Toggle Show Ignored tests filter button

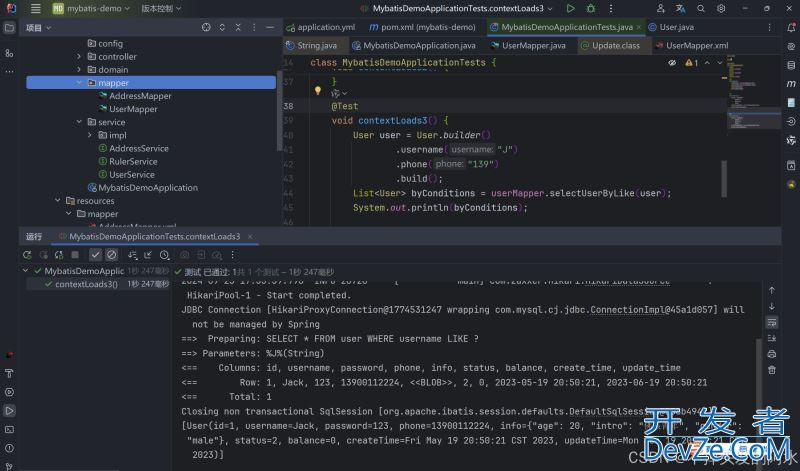111,254
